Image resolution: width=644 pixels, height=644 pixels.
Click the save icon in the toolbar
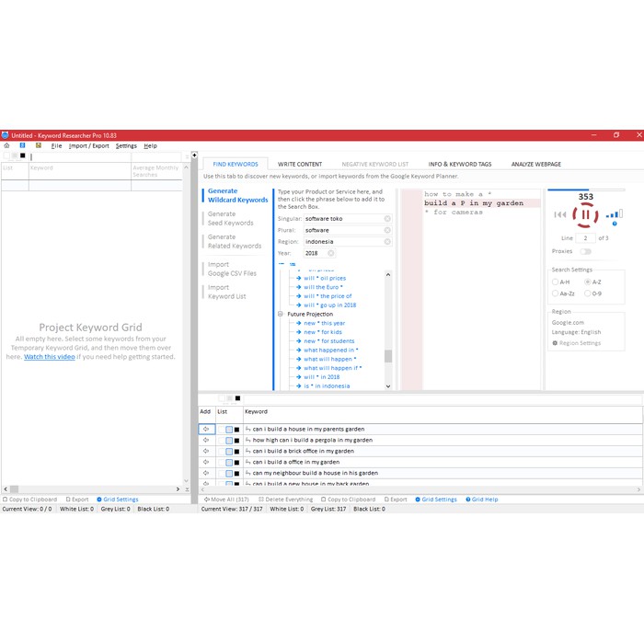pyautogui.click(x=38, y=145)
